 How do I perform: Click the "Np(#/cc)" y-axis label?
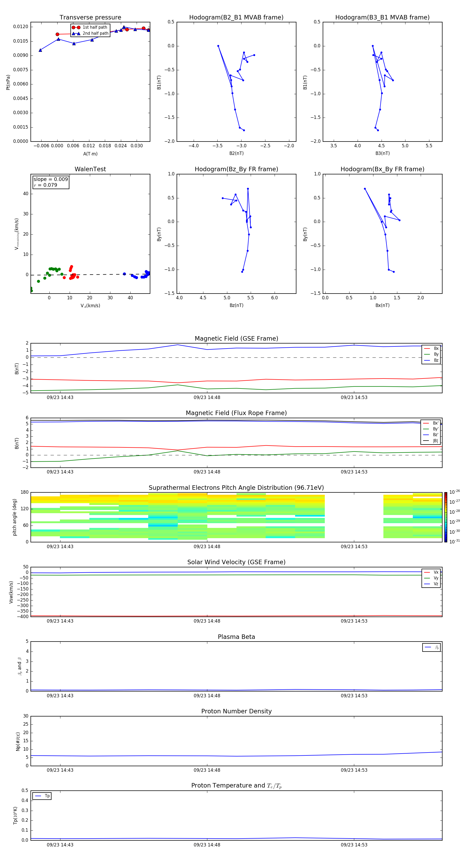pos(18,741)
